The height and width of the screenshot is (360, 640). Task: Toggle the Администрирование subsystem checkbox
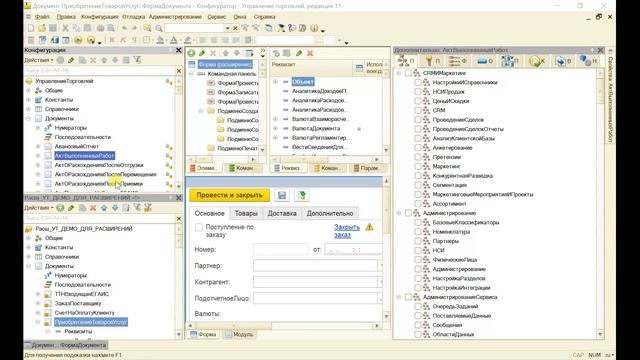point(408,213)
